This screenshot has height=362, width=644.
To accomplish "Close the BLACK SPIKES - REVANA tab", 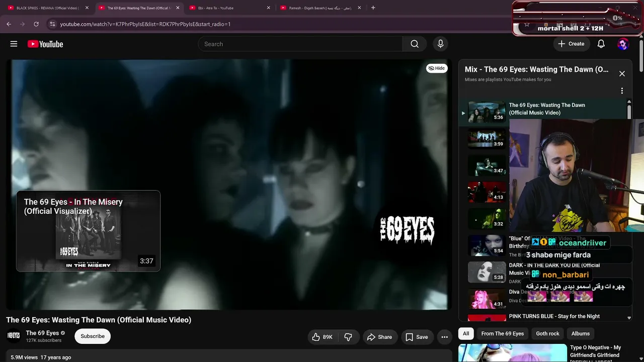I will 87,8.
